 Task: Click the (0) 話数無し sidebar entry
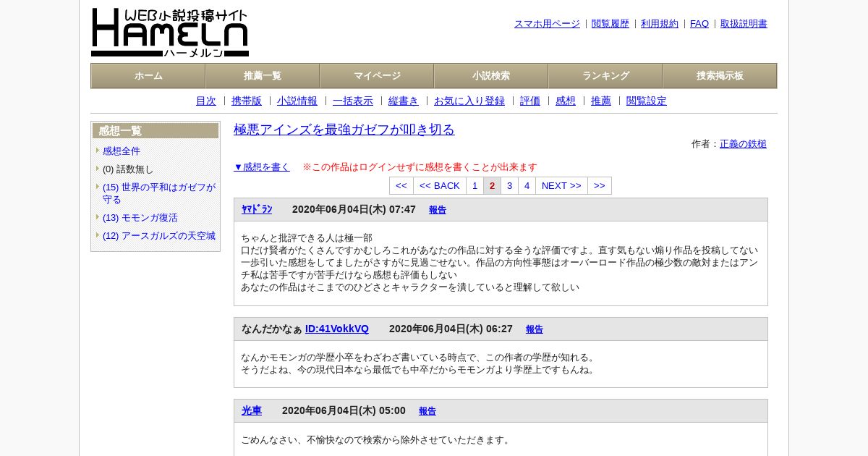tap(128, 169)
